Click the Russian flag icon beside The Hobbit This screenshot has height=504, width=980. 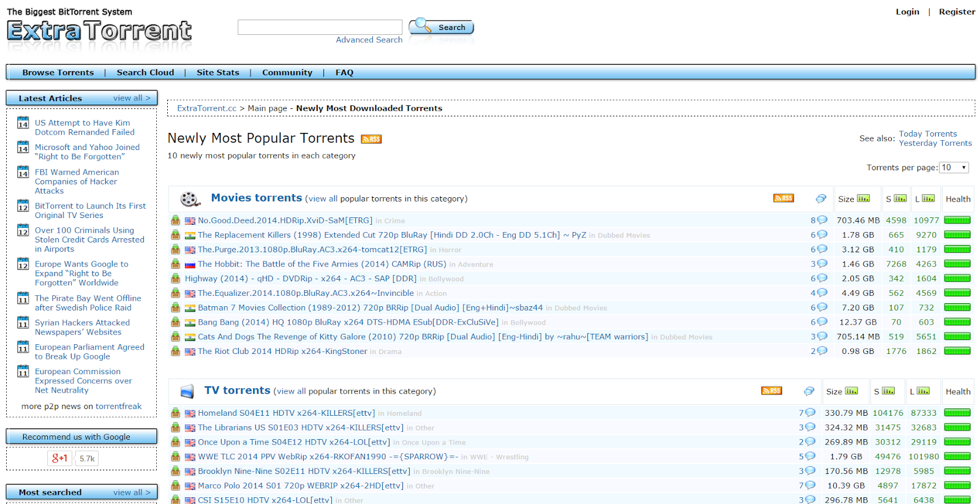190,265
